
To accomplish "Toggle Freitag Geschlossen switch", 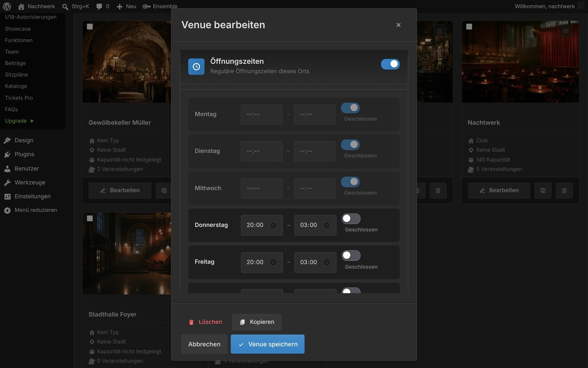I will [x=351, y=255].
